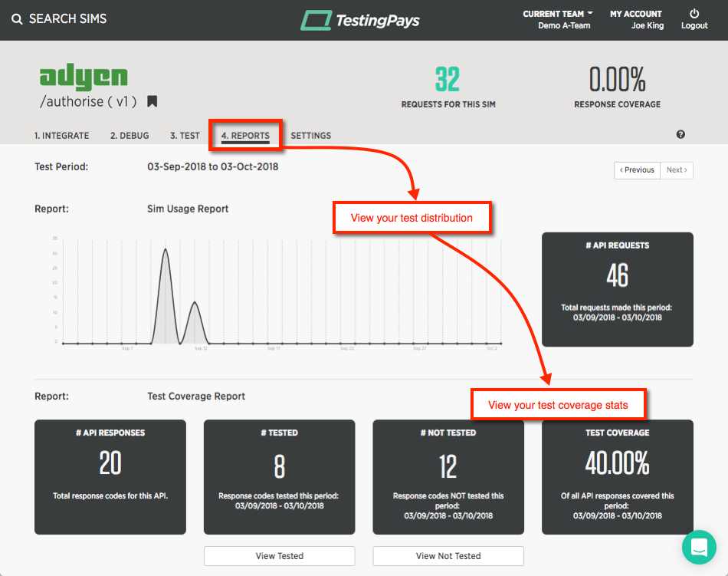Click the # Tested card
Viewport: 728px width, 576px height.
[280, 477]
